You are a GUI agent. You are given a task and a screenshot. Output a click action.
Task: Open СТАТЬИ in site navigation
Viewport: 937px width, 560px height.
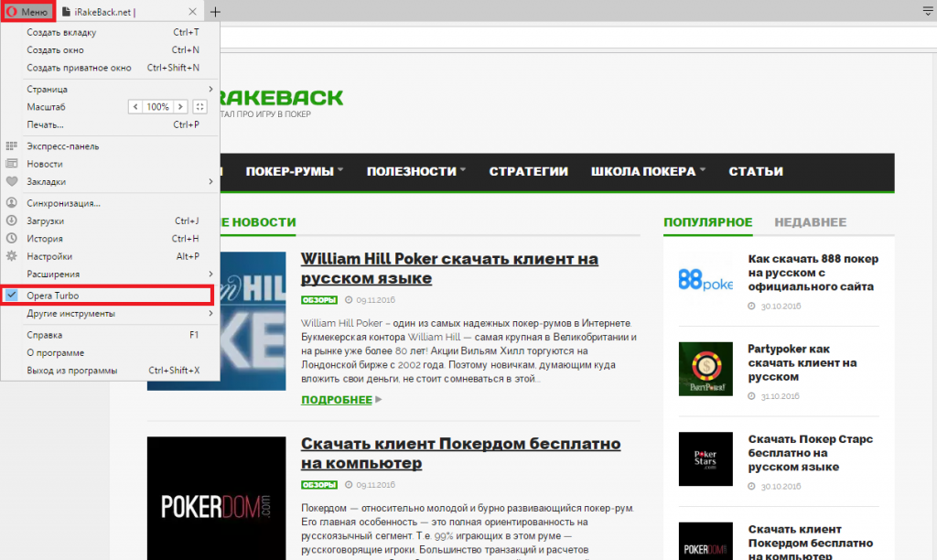(x=756, y=171)
